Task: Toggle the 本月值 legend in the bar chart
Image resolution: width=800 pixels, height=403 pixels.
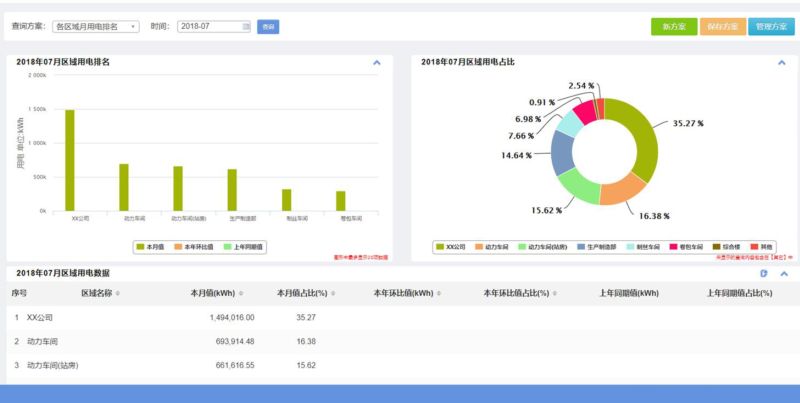Action: (150, 246)
